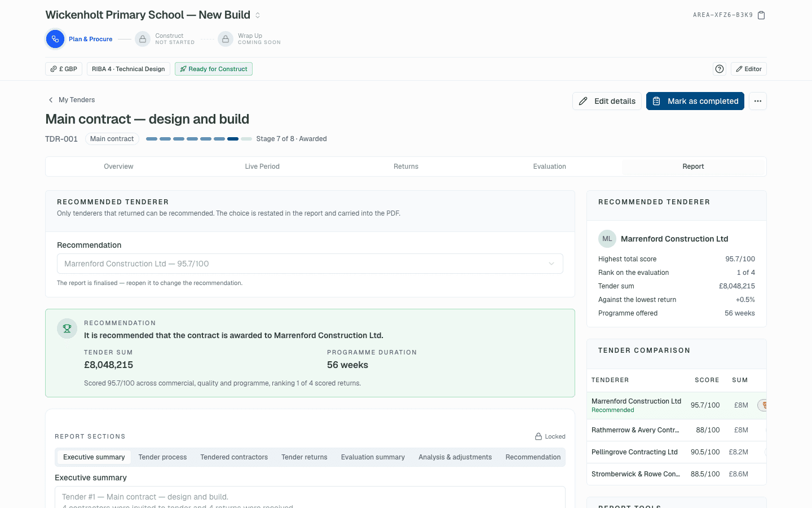Switch to the Evaluation tab

point(550,167)
